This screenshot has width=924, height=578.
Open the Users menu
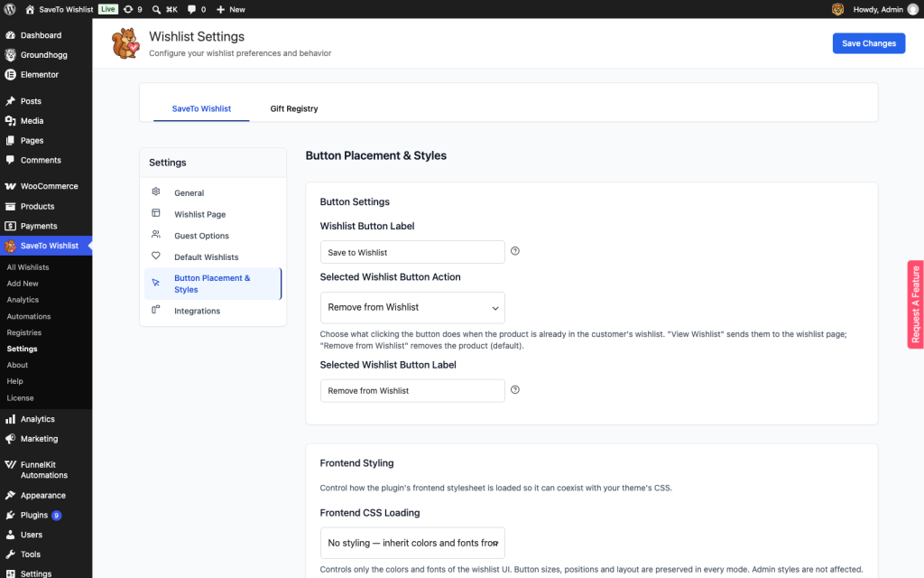(x=46, y=535)
